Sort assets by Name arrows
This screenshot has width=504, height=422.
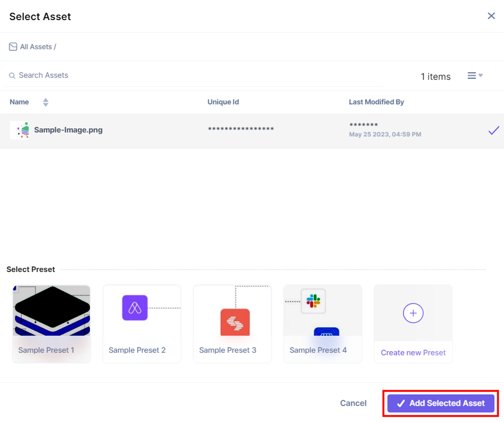[46, 102]
